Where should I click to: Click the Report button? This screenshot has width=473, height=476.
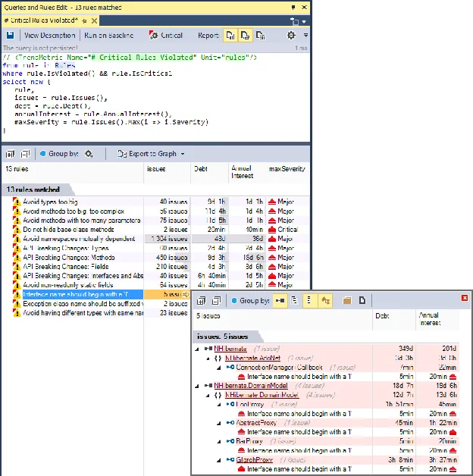[208, 35]
